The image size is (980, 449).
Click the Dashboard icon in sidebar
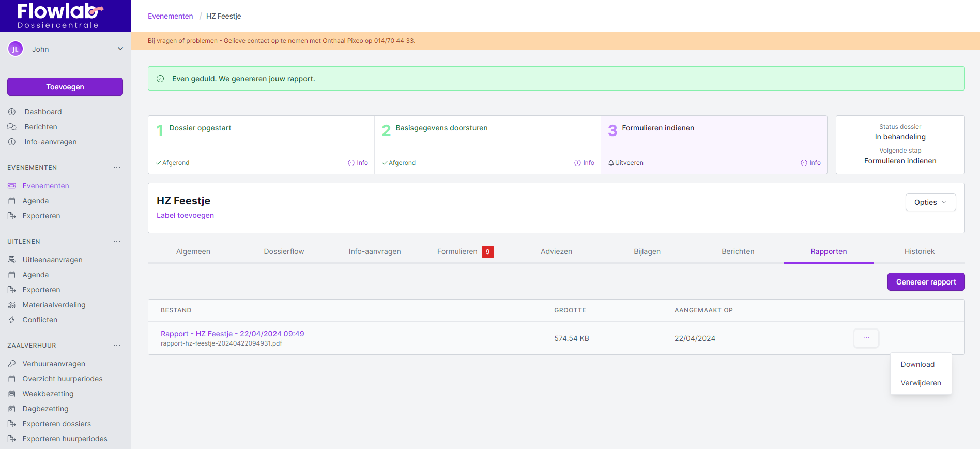(12, 112)
